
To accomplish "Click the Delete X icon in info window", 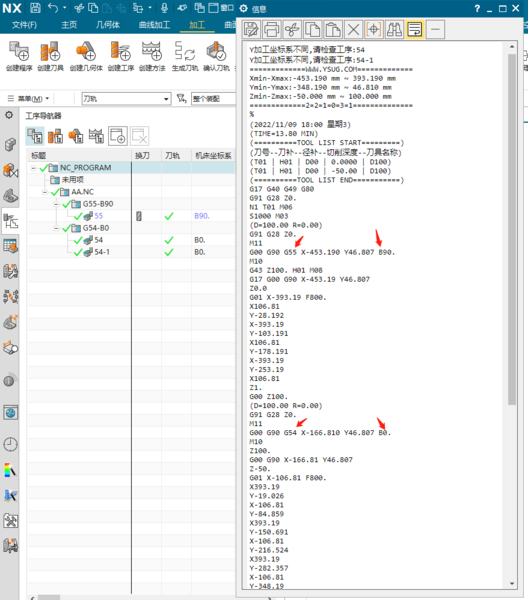I will tap(354, 29).
